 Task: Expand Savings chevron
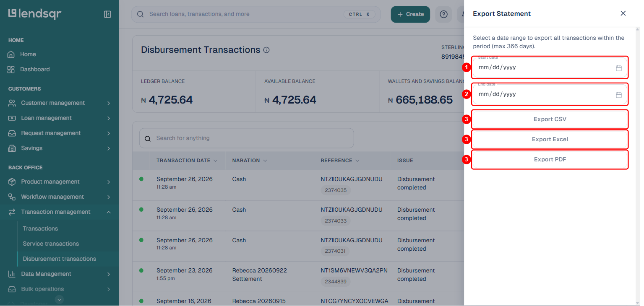109,148
